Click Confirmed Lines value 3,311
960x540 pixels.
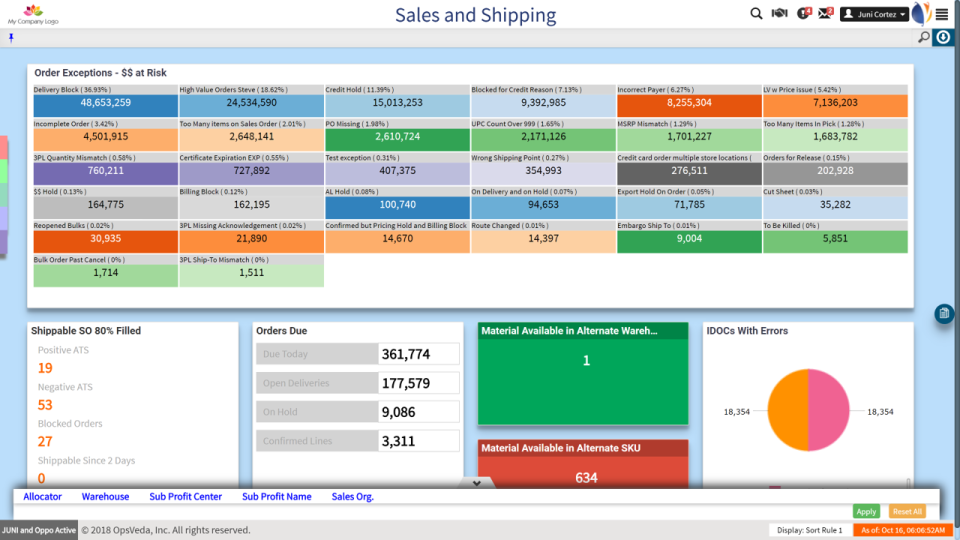click(399, 441)
